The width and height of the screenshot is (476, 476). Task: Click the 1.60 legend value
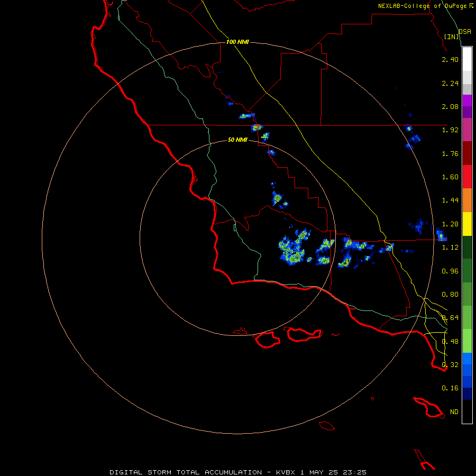click(x=450, y=177)
